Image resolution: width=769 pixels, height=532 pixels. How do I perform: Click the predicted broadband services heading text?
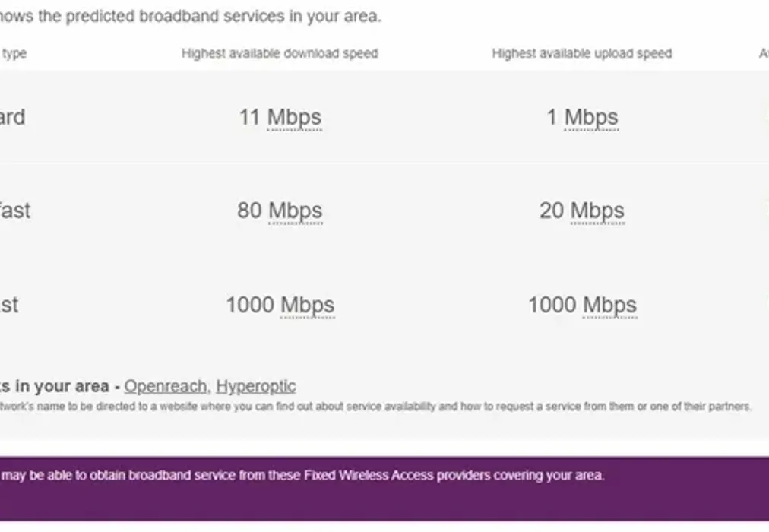[190, 16]
